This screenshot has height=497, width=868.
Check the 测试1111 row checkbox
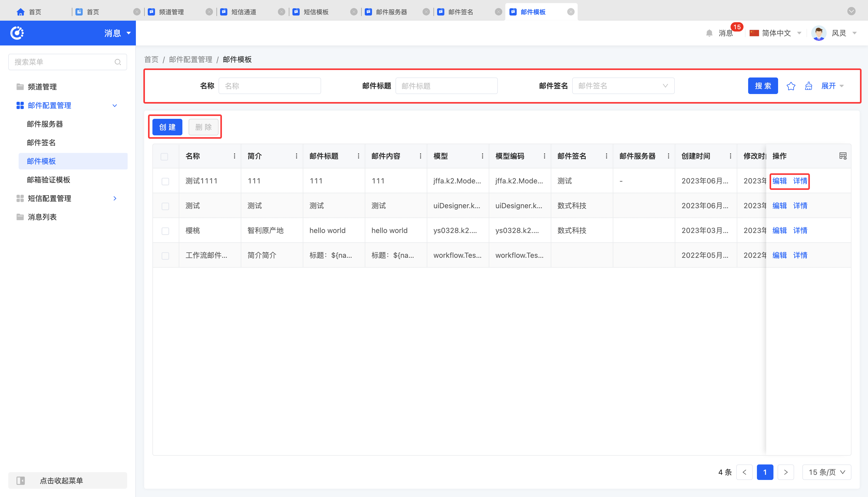pos(165,181)
